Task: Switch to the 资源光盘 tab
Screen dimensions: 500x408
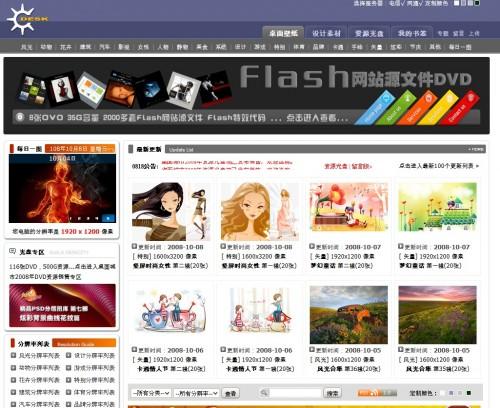Action: click(x=369, y=33)
